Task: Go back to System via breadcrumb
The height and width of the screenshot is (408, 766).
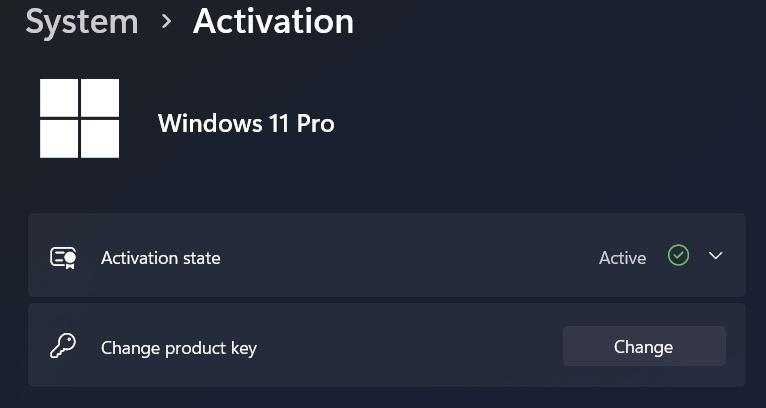Action: pos(82,21)
